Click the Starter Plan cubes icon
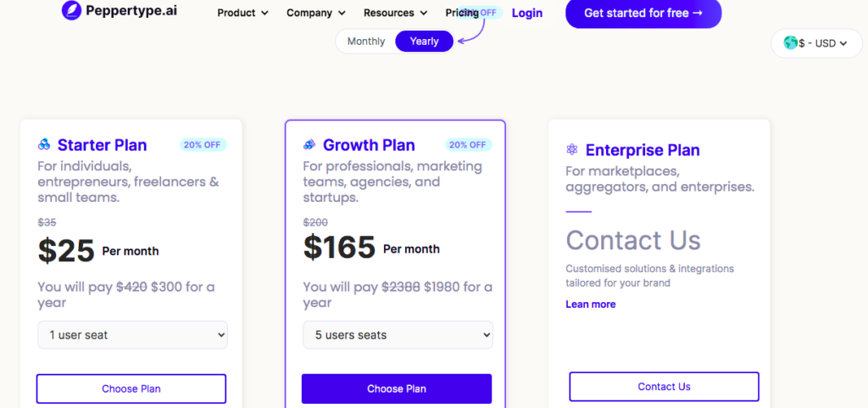This screenshot has height=408, width=868. 44,144
